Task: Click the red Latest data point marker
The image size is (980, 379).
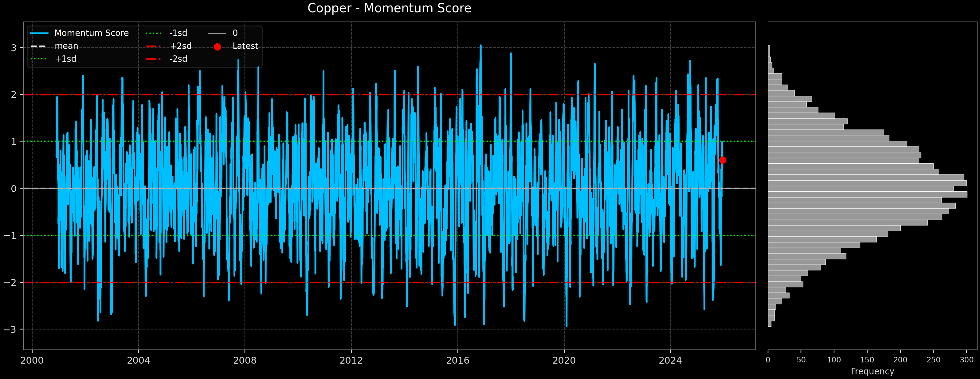Action: [x=723, y=160]
